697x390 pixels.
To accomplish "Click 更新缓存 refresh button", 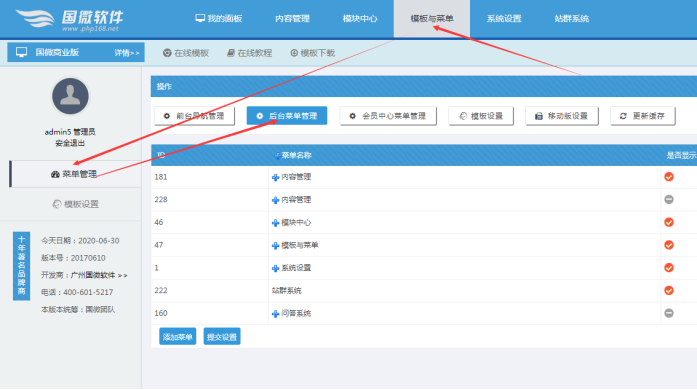I will pos(643,116).
